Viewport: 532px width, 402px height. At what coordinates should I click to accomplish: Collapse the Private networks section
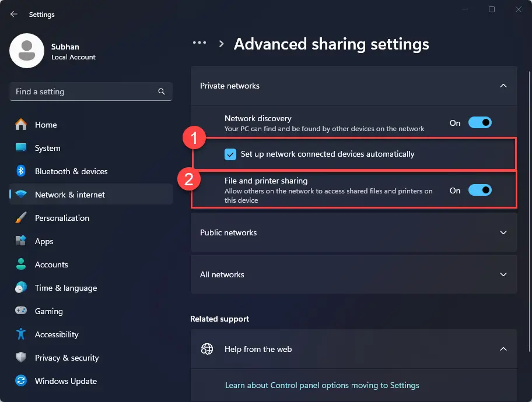(503, 86)
